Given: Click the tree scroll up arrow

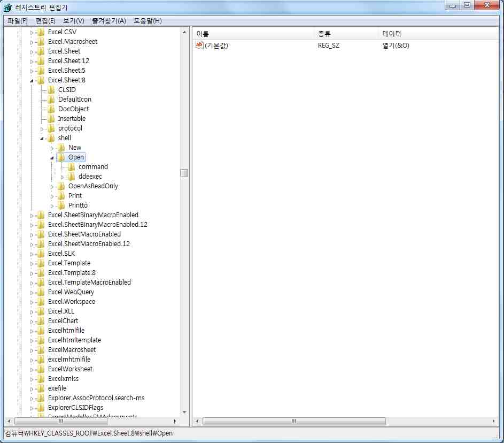Looking at the screenshot, I should pos(184,32).
